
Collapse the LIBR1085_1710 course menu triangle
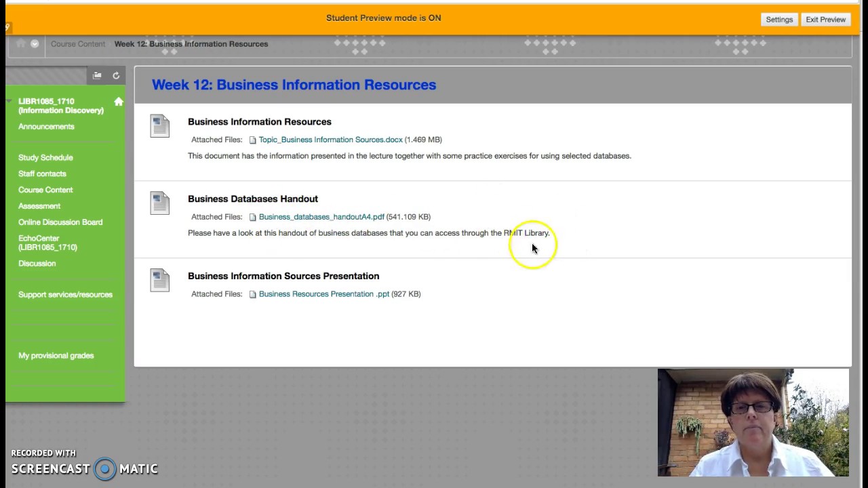(9, 102)
